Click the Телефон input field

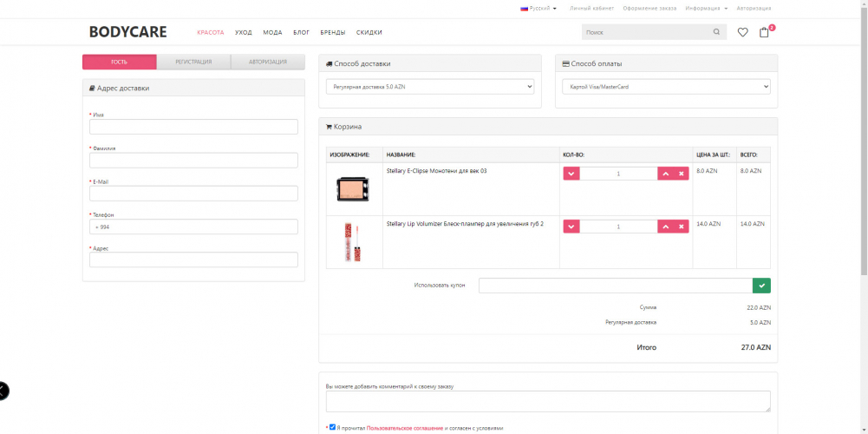pos(193,227)
